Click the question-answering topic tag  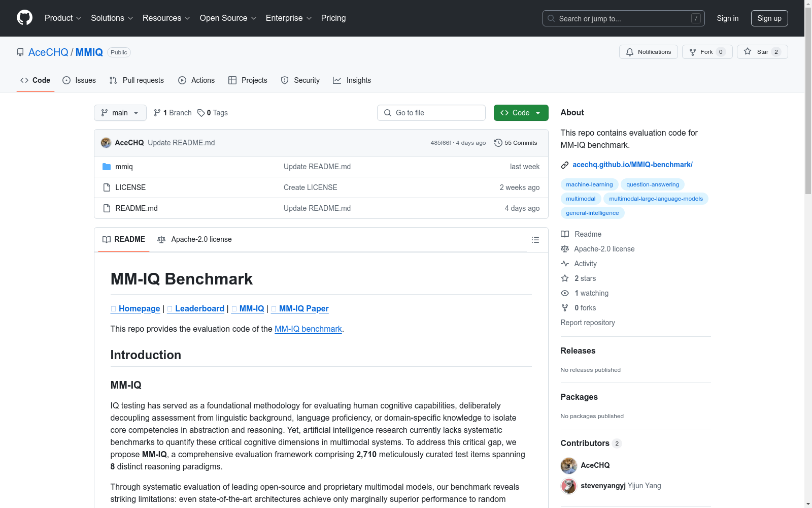[x=653, y=184]
